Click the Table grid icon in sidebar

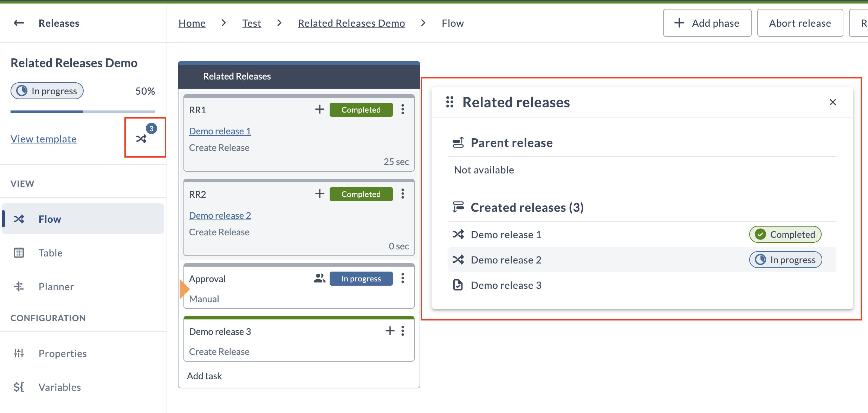coord(19,253)
